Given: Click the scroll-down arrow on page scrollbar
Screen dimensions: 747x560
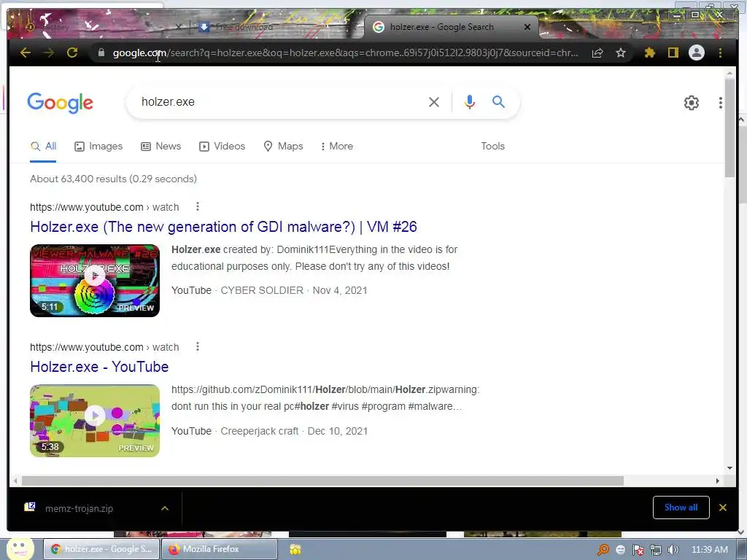Looking at the screenshot, I should [729, 468].
